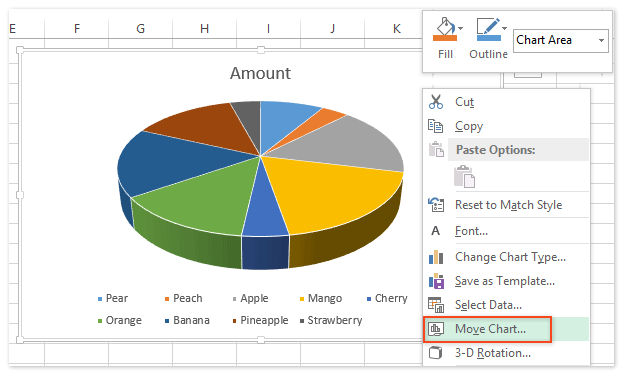Click the Orange legend entry
Screen dimensions: 623x374
[x=120, y=320]
